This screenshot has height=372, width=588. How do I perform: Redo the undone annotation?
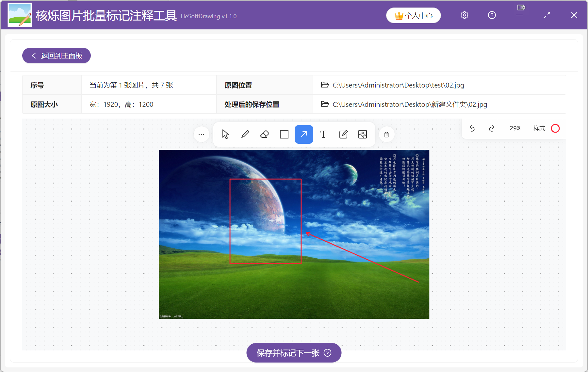[x=492, y=128]
